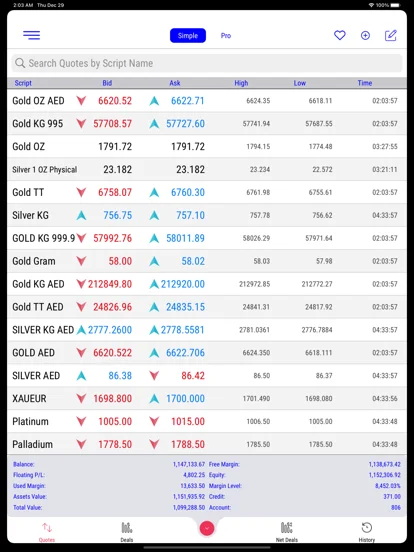Tap XAUEUR ask price 1700.000

pos(186,399)
